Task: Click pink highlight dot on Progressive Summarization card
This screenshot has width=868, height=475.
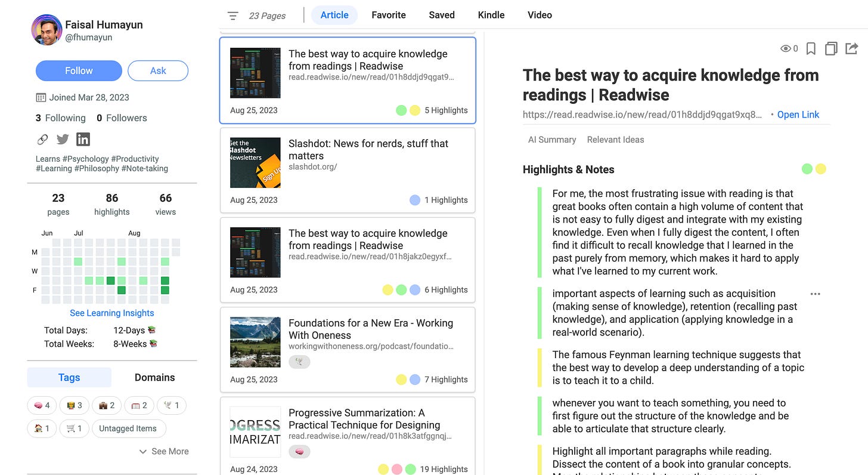Action: 397,469
